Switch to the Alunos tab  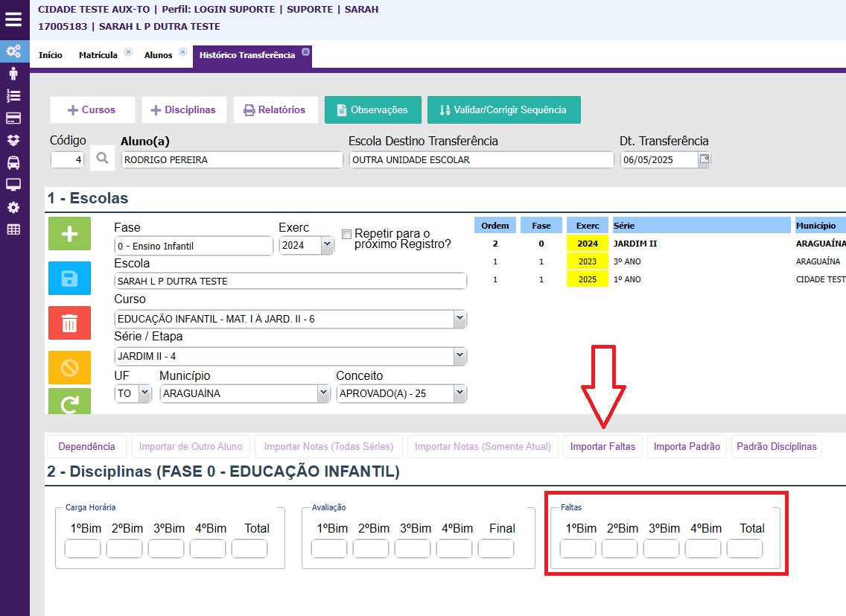pyautogui.click(x=158, y=55)
